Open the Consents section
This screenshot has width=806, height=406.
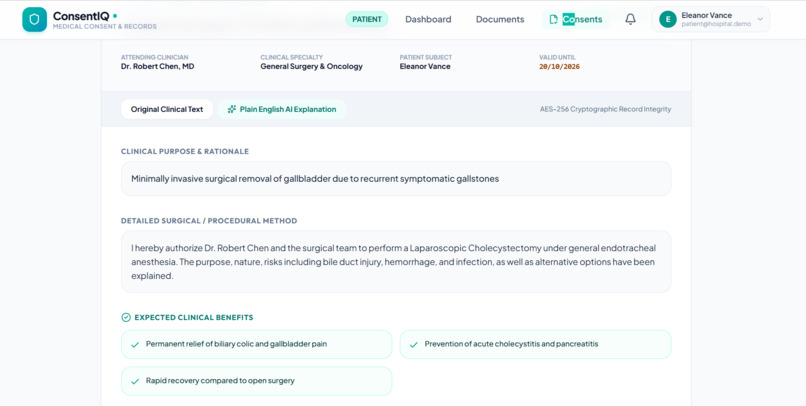[576, 20]
